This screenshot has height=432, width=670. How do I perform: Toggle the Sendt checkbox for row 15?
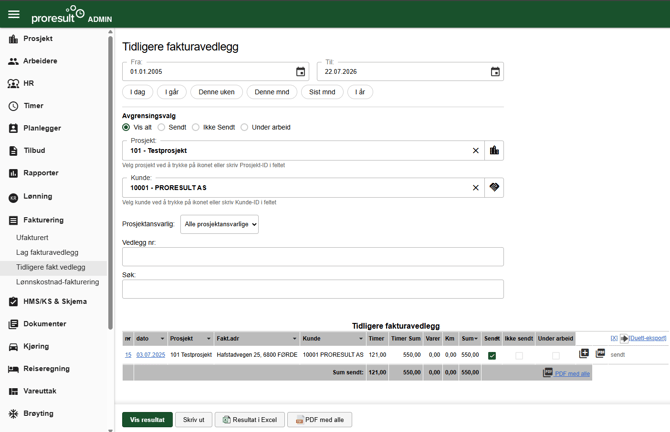[x=492, y=356]
